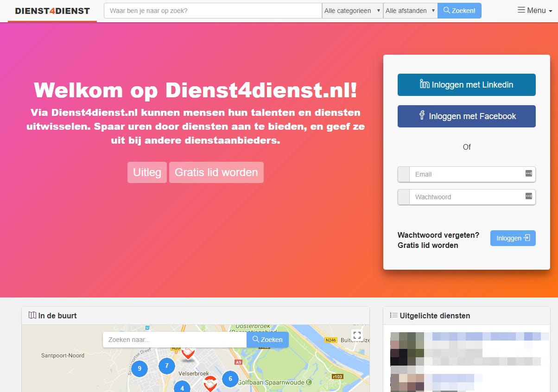
Task: Click the DIENST4DIENST logo
Action: [52, 11]
